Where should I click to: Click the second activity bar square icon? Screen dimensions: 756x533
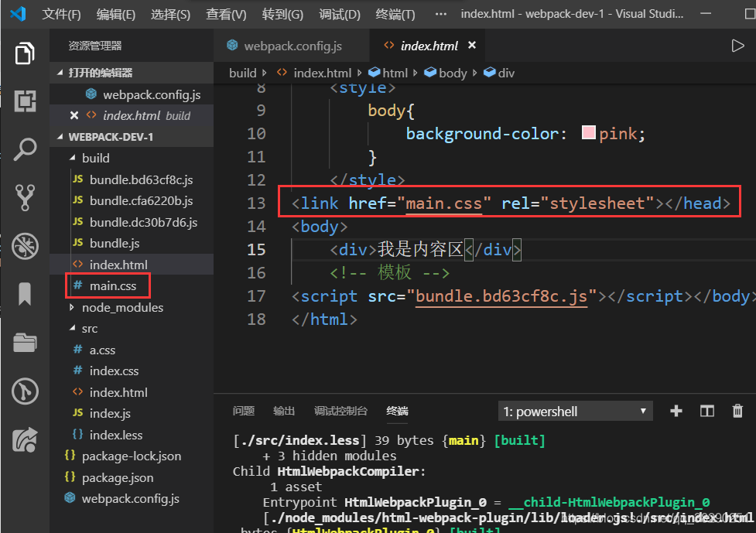click(25, 101)
